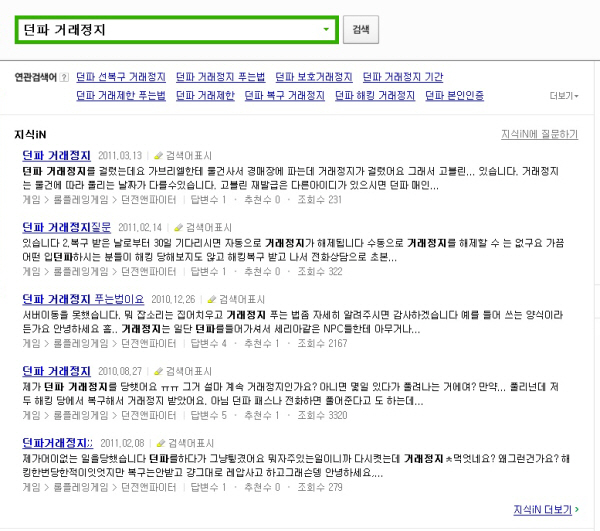Click the 검색 search button

[x=360, y=29]
